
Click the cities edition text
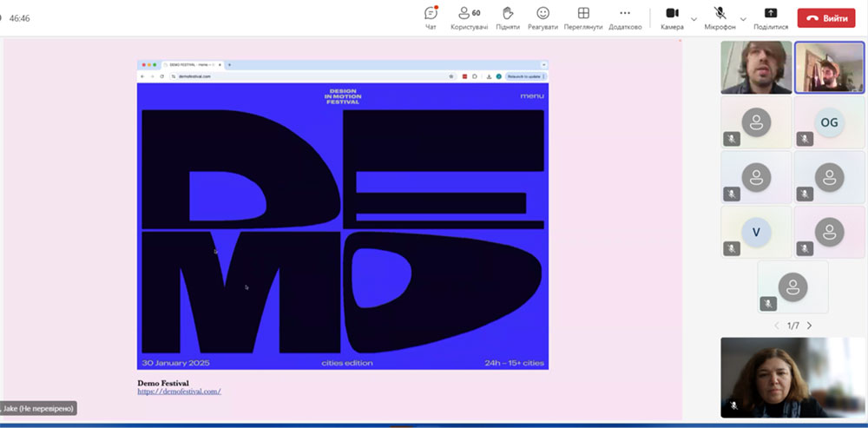pyautogui.click(x=347, y=363)
